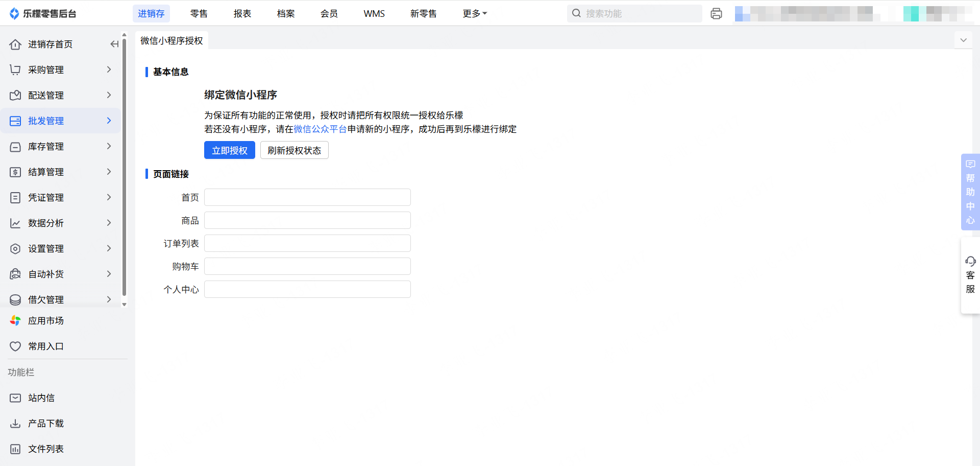Viewport: 980px width, 466px height.
Task: Click the 借欠管理 coin icon
Action: coord(15,300)
